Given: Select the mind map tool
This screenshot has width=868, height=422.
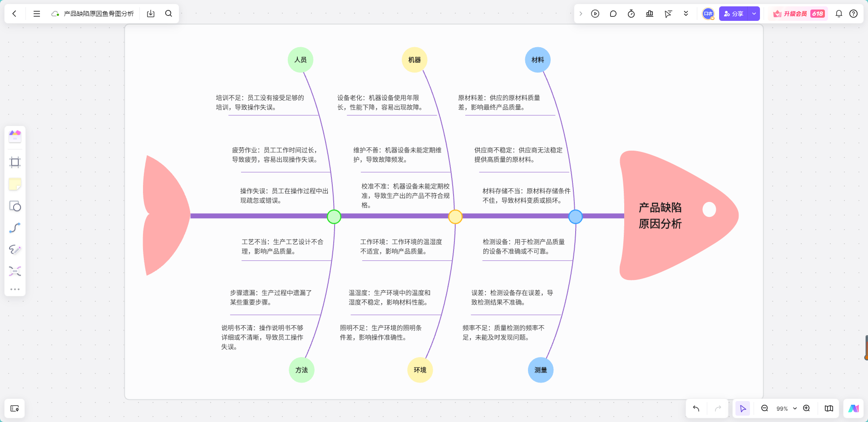Looking at the screenshot, I should (x=15, y=271).
